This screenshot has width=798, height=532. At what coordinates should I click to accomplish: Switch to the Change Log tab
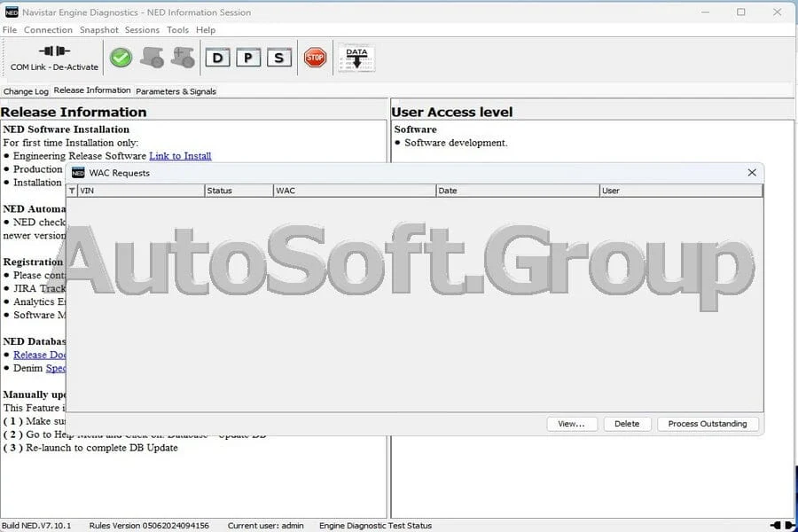[x=26, y=91]
